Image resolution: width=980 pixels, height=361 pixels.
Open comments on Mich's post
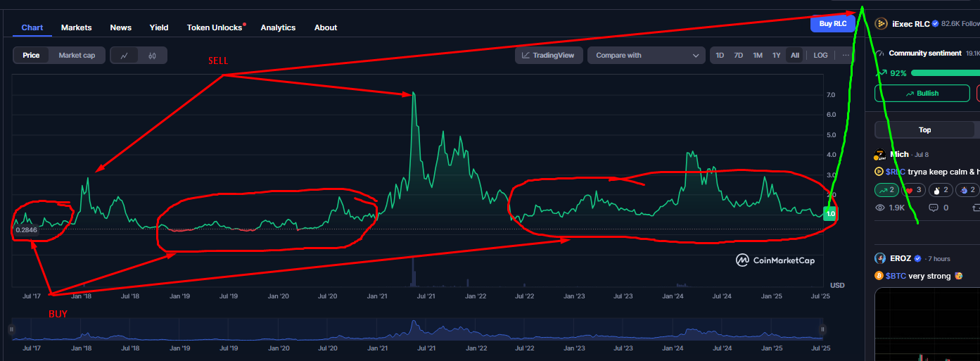tap(938, 208)
